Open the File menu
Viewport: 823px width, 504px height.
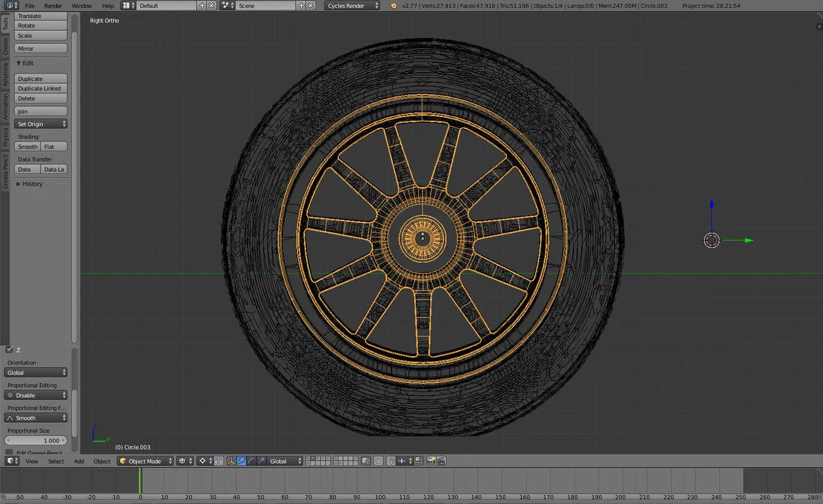[30, 5]
